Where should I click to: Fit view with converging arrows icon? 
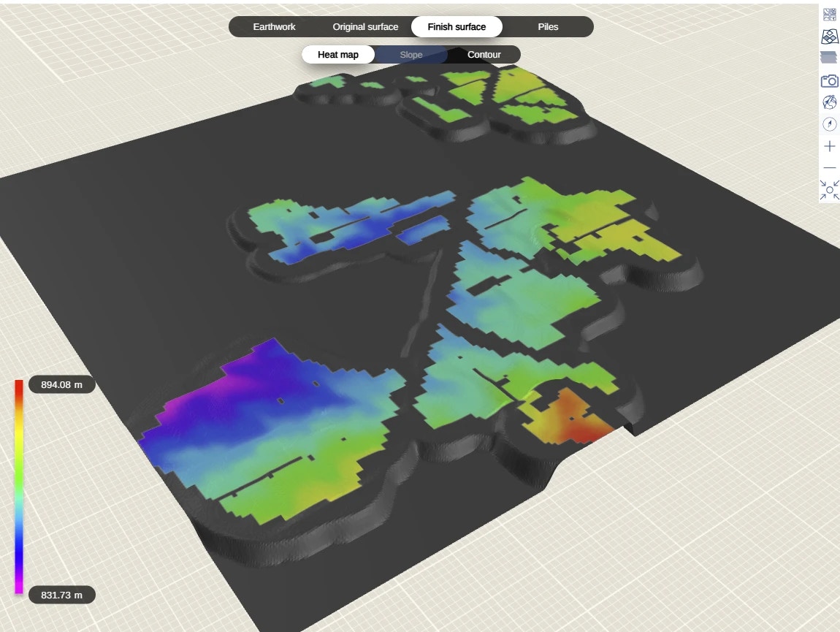click(x=829, y=190)
